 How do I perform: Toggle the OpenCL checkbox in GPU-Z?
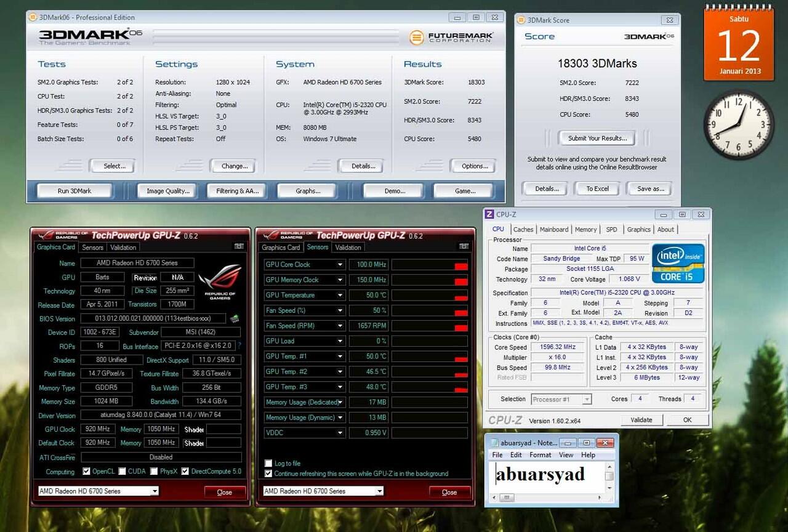point(86,472)
